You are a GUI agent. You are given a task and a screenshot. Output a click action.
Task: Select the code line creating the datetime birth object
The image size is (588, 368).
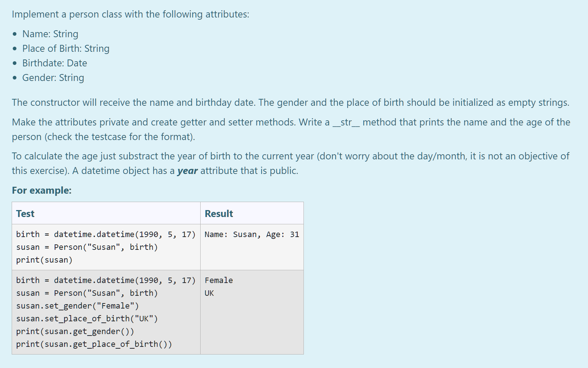click(106, 234)
